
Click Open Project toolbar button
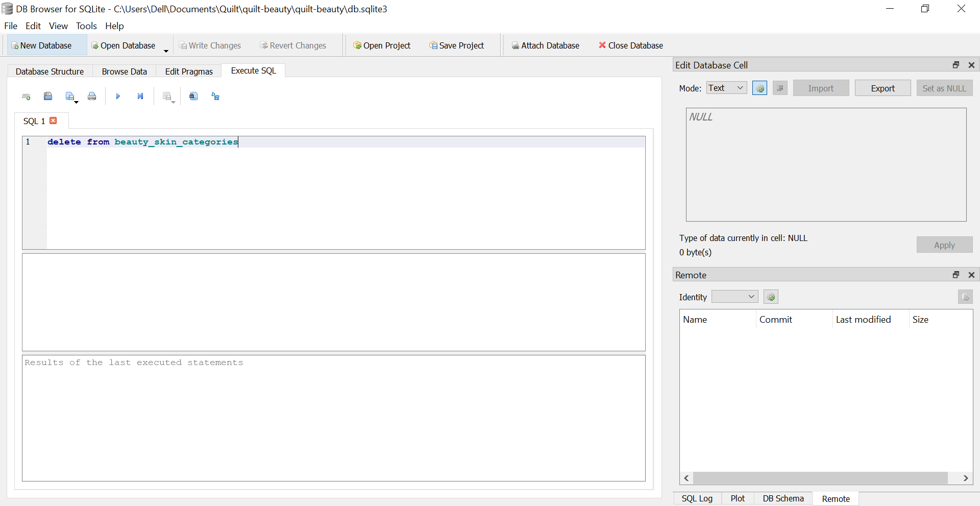click(x=382, y=45)
